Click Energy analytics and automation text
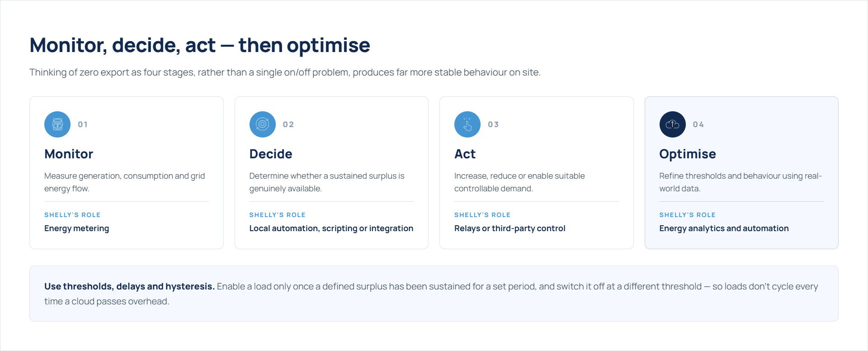Screen dimensions: 868x351 click(724, 228)
